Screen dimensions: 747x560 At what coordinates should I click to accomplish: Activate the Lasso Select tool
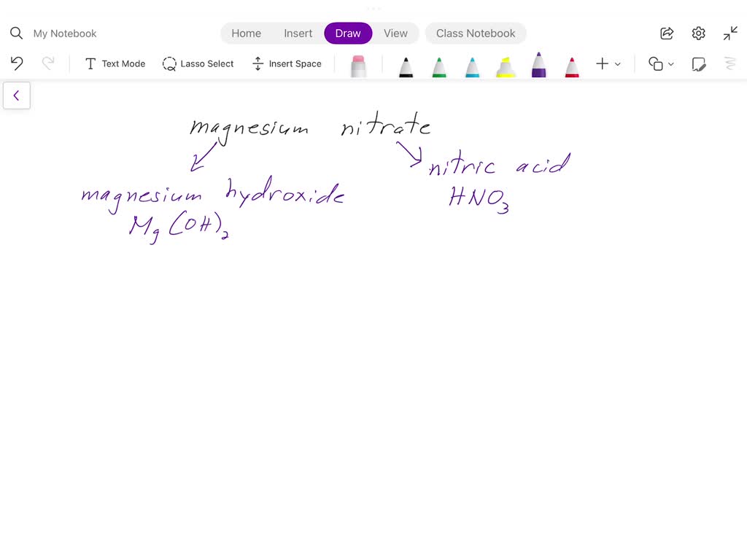coord(198,63)
